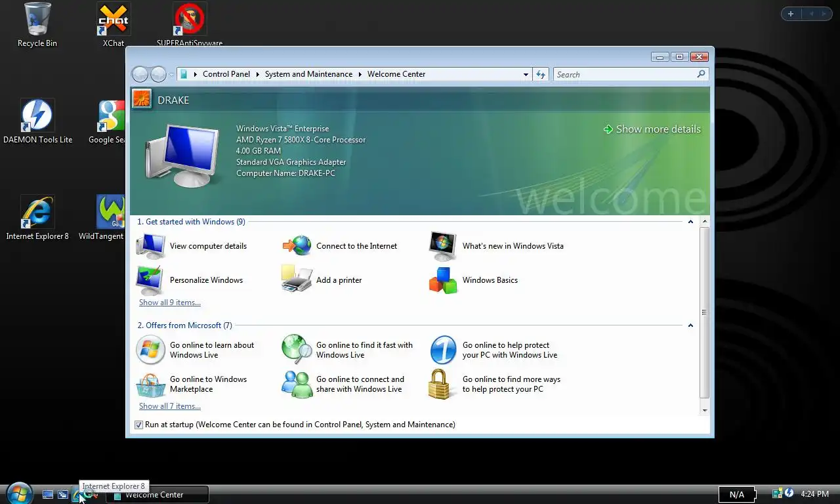This screenshot has height=504, width=840.
Task: Click the content area scroll down arrow
Action: (705, 410)
